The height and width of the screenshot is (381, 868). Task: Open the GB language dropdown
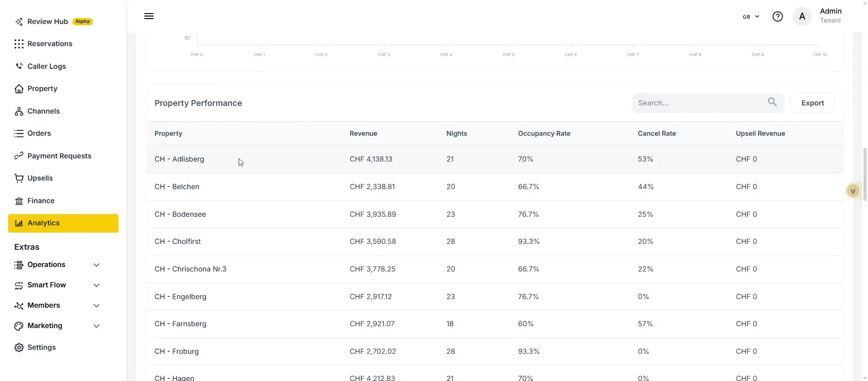[751, 17]
